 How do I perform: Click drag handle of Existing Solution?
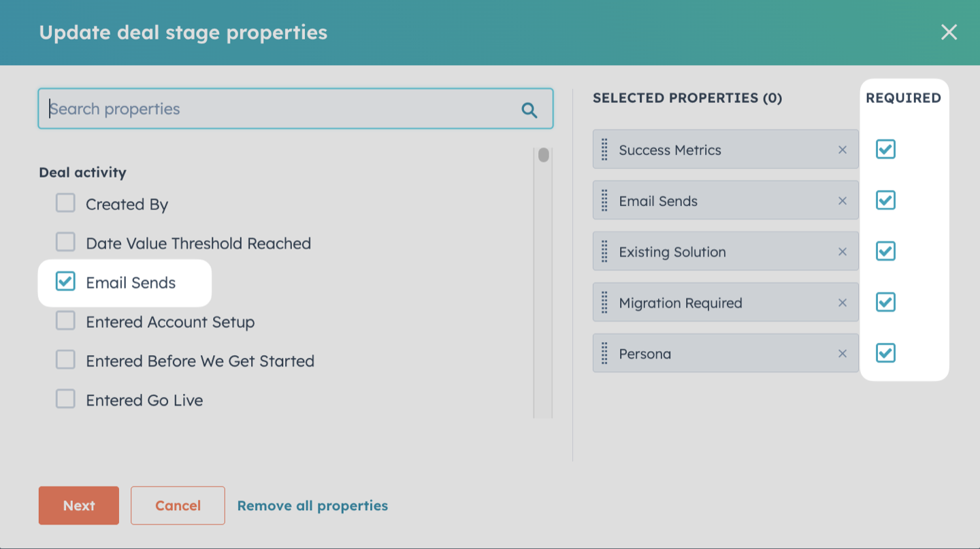click(x=604, y=252)
